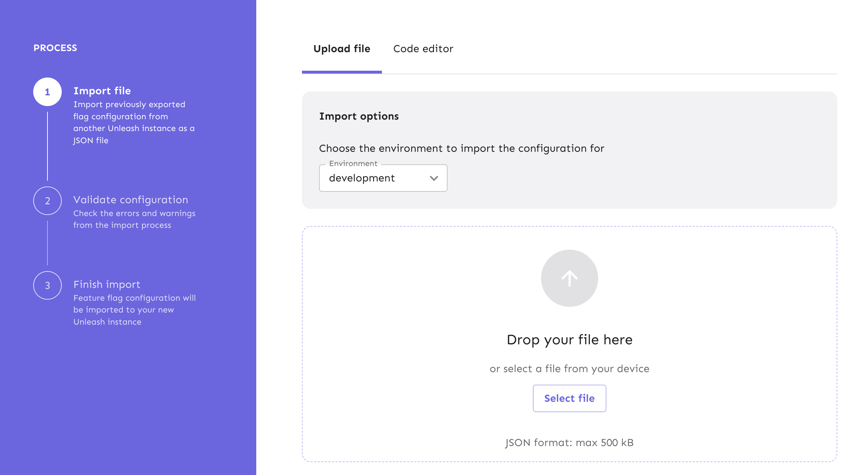Screen dimensions: 868x475
Task: Click the upload arrow icon in the drop zone
Action: (x=569, y=278)
